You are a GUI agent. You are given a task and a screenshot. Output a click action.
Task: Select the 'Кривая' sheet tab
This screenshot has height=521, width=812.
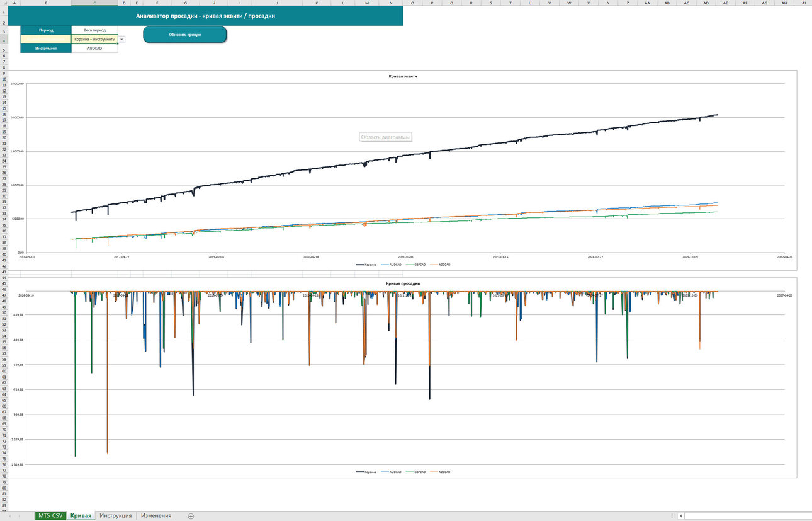tap(81, 515)
